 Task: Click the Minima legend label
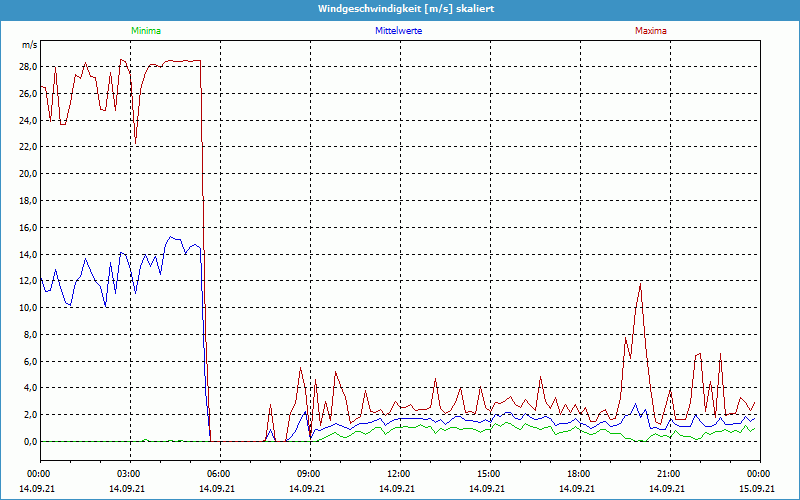pos(145,31)
